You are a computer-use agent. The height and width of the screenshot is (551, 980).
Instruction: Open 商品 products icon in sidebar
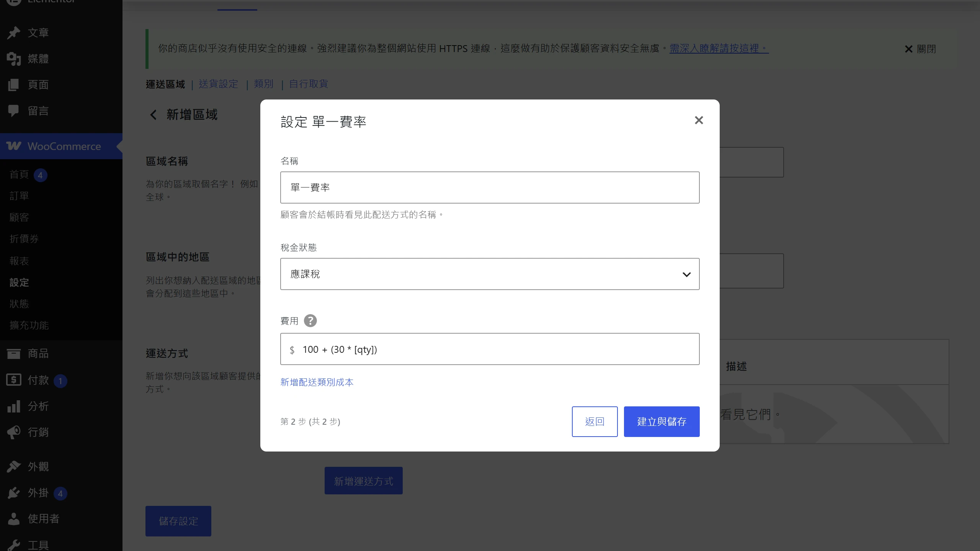coord(14,353)
